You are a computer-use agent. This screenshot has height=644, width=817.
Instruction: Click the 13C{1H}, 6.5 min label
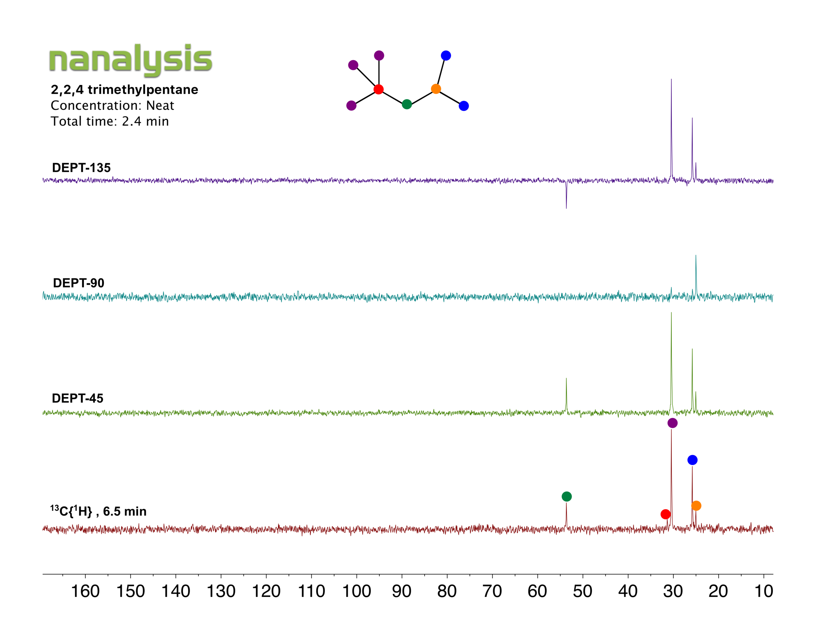tap(98, 511)
